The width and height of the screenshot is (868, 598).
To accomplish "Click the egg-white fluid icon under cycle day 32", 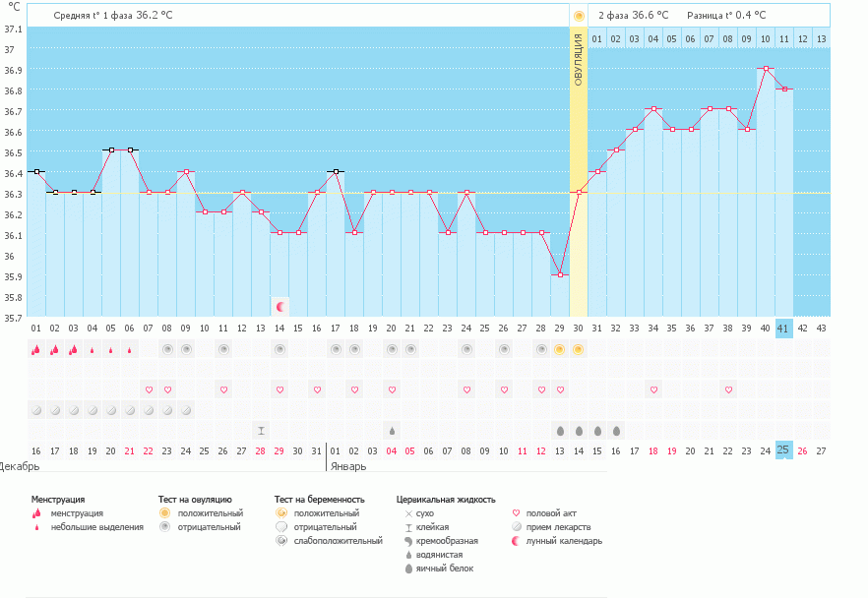I will tap(616, 431).
